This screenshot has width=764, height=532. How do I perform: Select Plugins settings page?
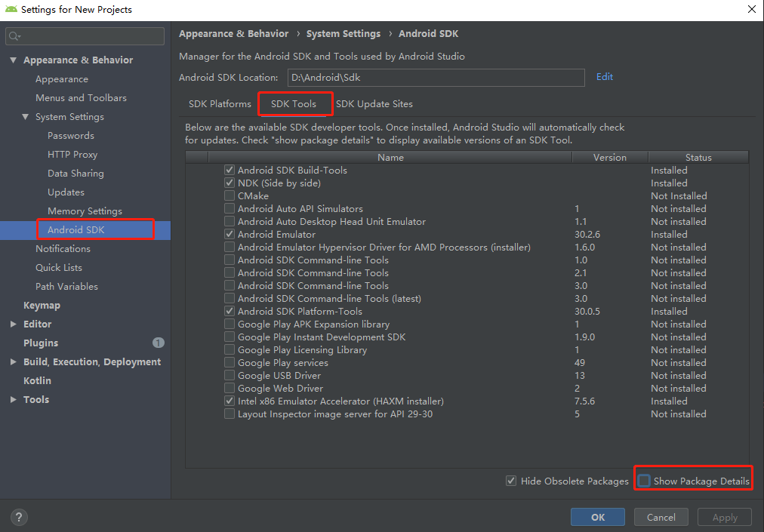coord(41,343)
